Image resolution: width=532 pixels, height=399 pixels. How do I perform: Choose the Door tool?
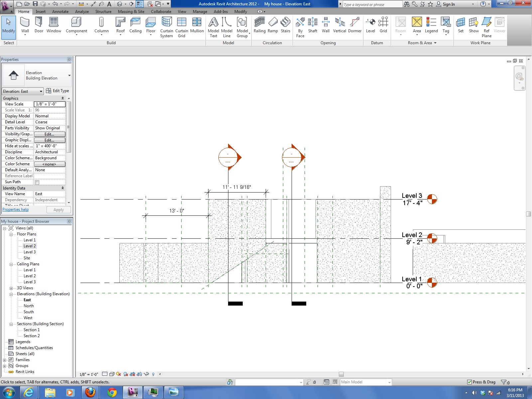coord(39,26)
